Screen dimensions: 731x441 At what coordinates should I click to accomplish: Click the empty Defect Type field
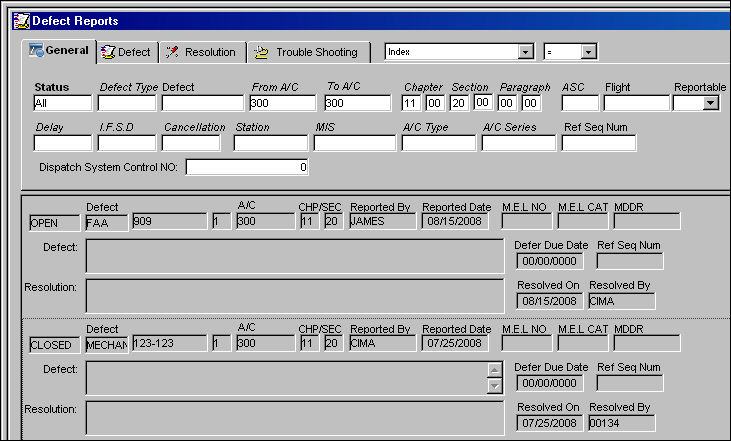coord(127,103)
